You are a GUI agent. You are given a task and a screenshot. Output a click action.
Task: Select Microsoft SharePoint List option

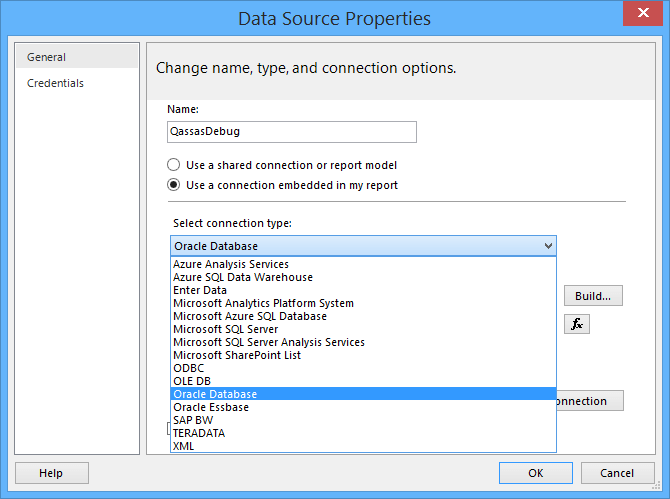pyautogui.click(x=364, y=355)
